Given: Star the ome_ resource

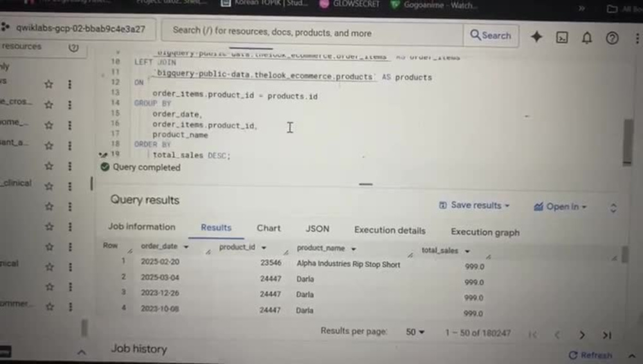Looking at the screenshot, I should tap(49, 125).
